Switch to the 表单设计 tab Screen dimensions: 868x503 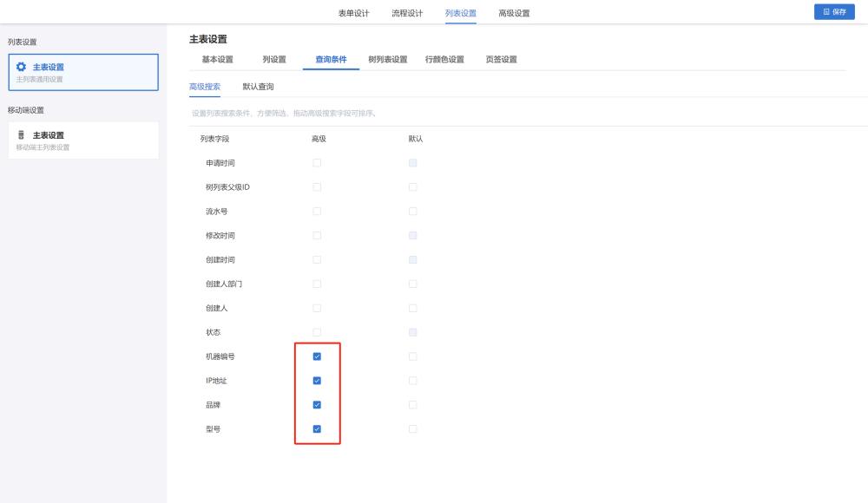[354, 13]
